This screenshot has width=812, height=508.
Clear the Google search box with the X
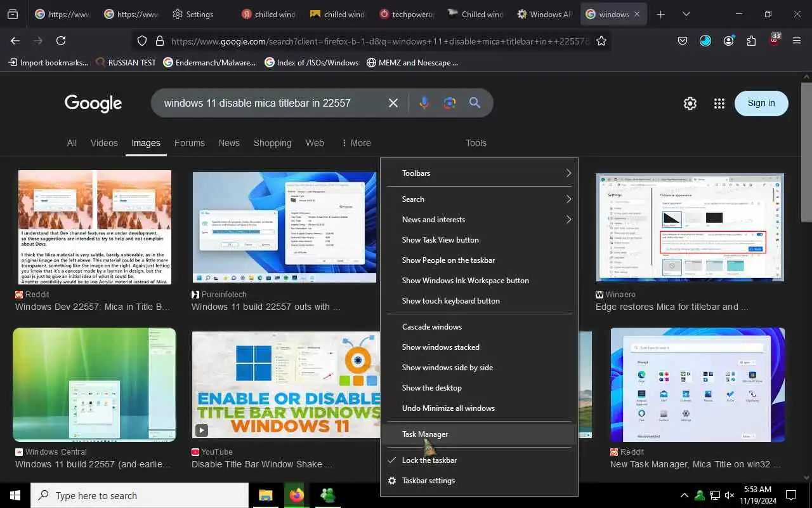coord(393,103)
